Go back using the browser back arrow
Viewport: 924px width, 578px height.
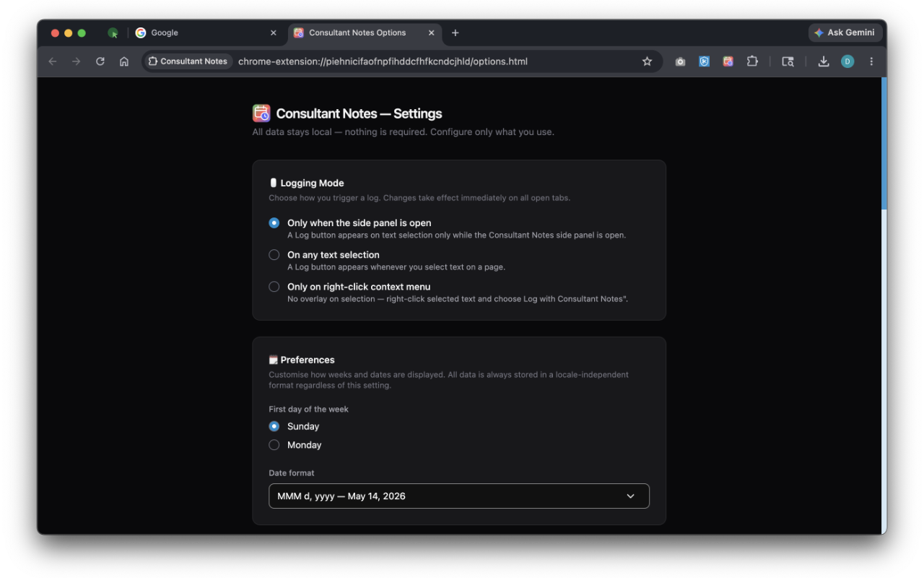53,61
